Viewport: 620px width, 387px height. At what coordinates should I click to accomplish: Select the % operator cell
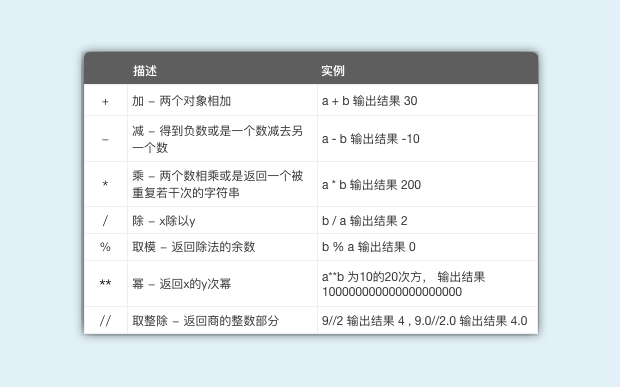click(x=105, y=247)
